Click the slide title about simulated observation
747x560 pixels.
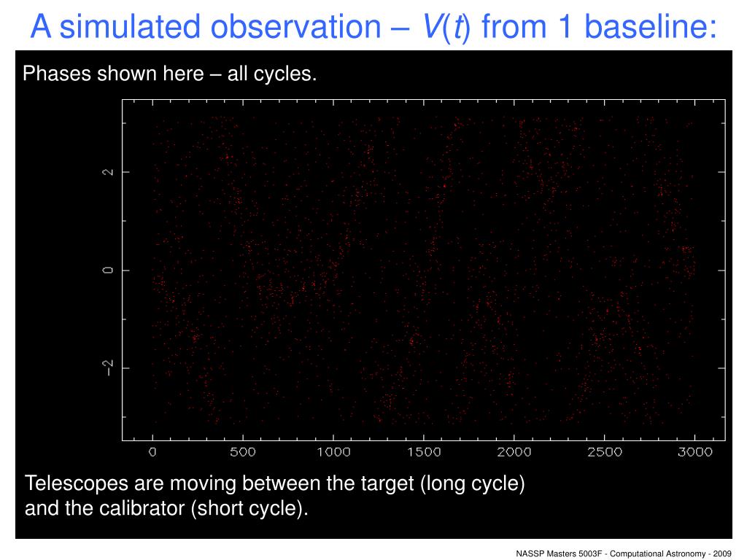point(373,26)
